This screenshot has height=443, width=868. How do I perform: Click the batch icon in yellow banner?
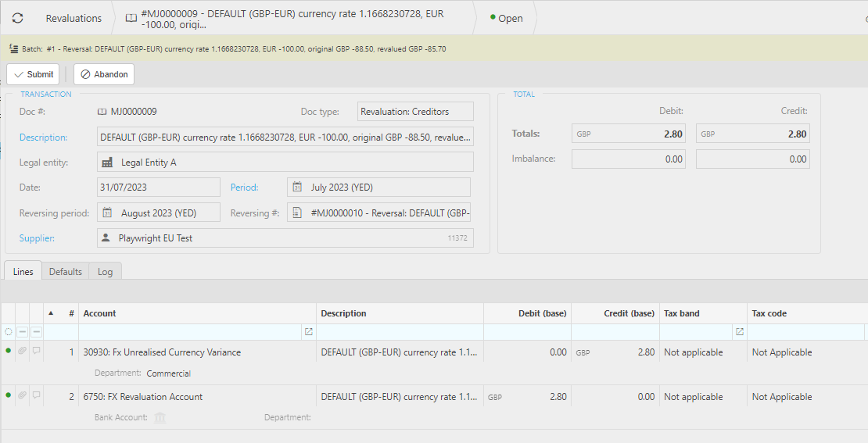(13, 48)
